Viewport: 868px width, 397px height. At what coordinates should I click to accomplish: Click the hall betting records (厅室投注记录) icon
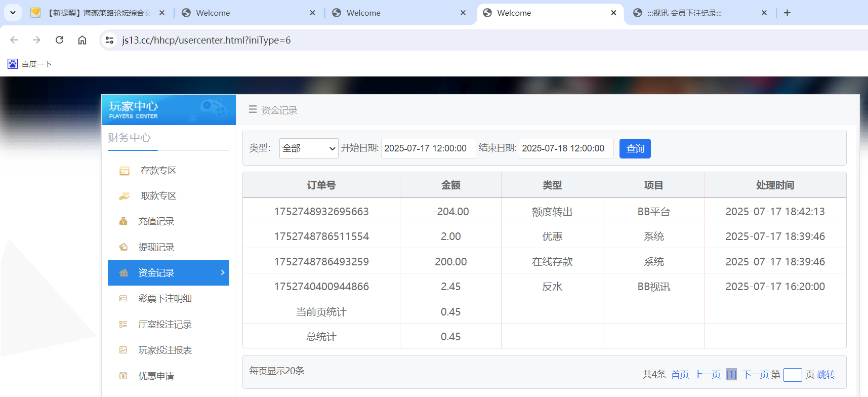(123, 325)
